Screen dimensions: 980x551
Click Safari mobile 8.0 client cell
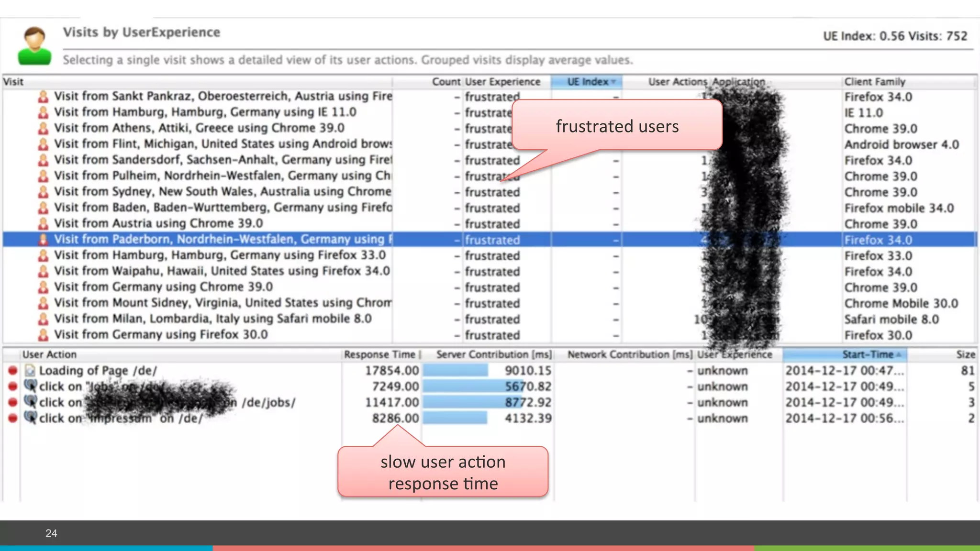click(x=891, y=319)
